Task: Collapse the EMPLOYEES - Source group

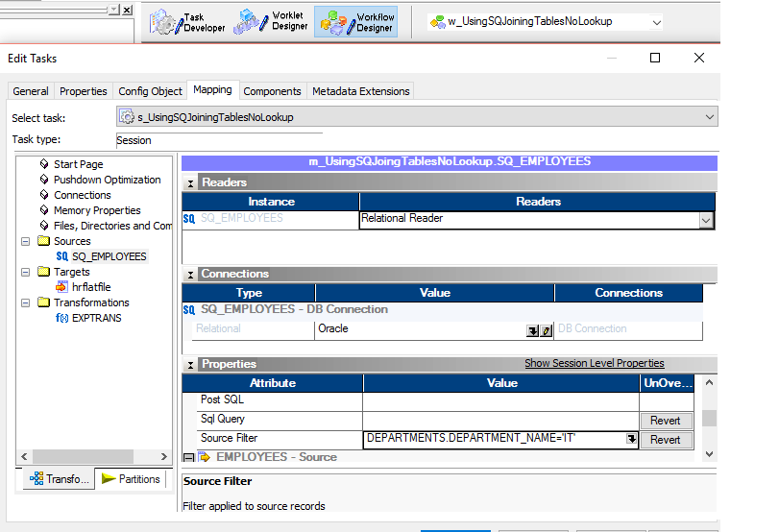Action: [x=189, y=457]
